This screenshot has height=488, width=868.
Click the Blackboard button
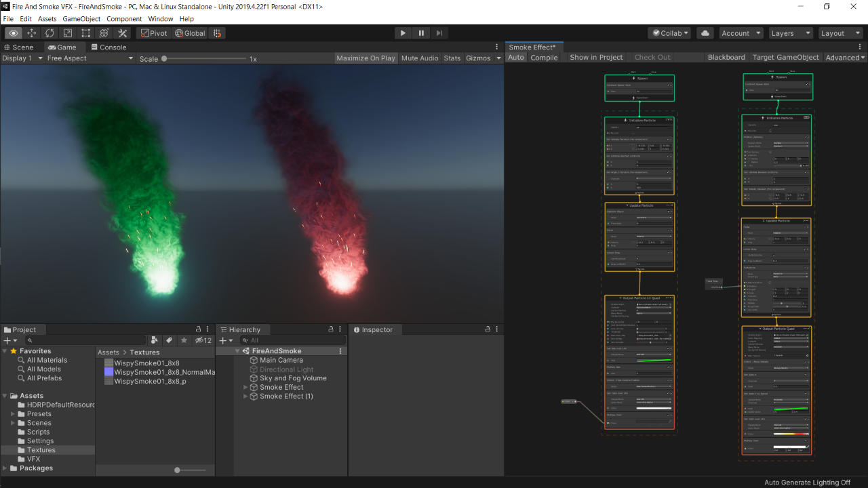[x=726, y=58]
